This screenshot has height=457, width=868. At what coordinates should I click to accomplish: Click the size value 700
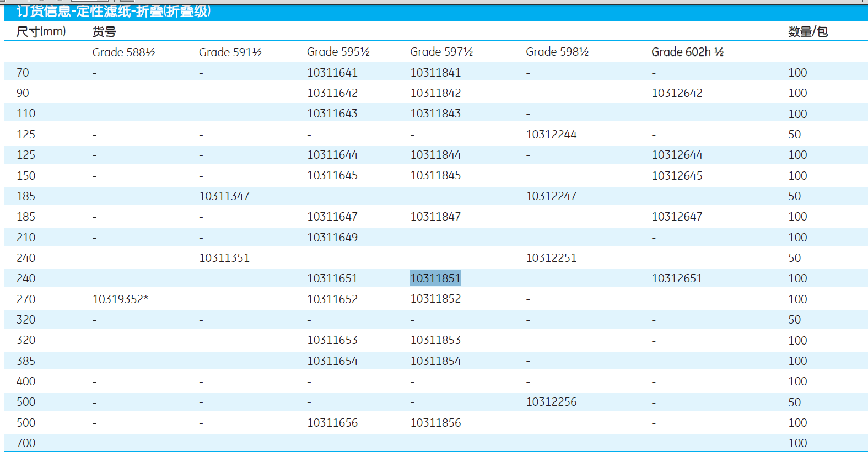point(26,443)
